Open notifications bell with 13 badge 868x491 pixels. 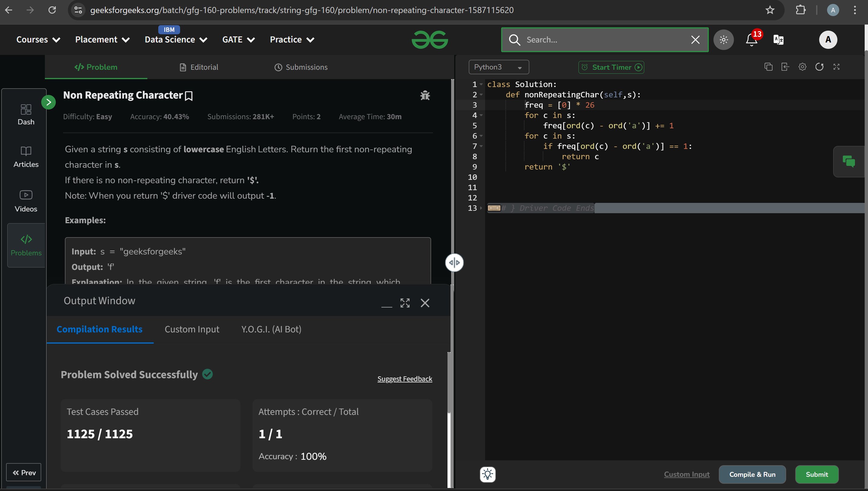pos(751,40)
